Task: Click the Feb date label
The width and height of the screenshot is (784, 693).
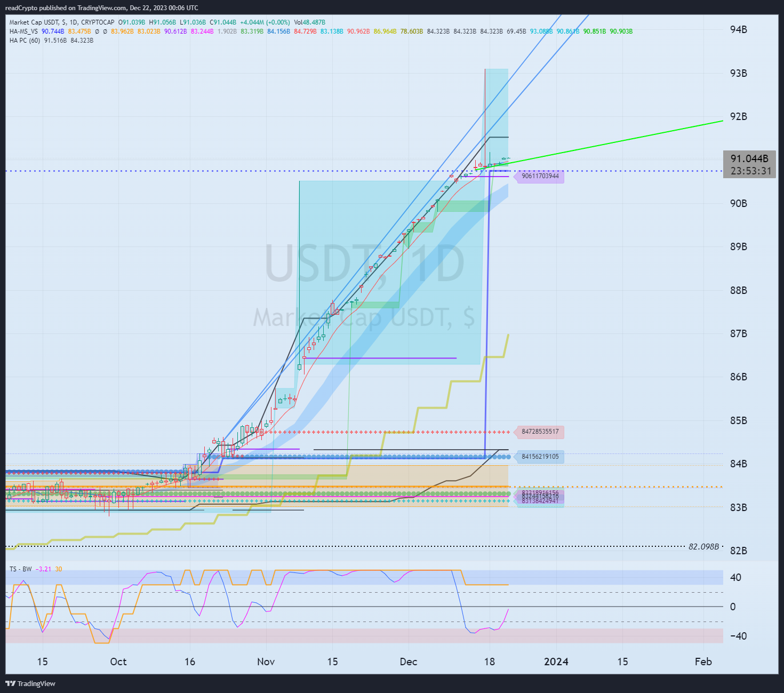Action: pos(703,662)
